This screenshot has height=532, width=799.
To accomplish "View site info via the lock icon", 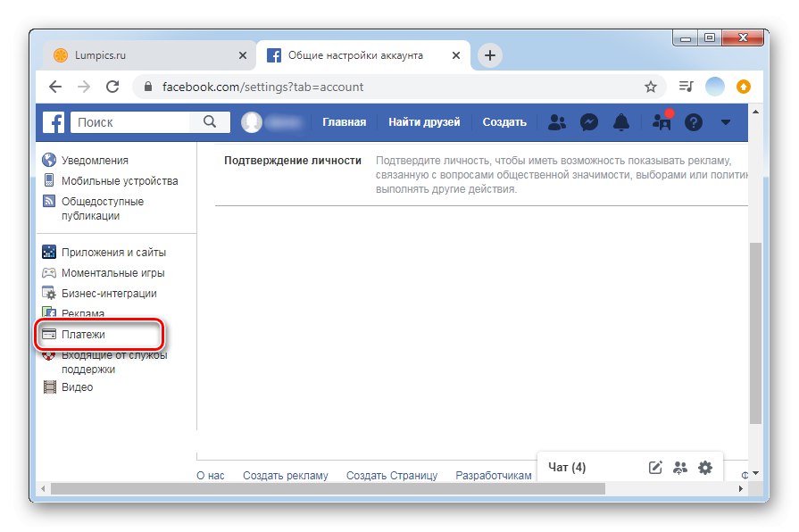I will 148,87.
